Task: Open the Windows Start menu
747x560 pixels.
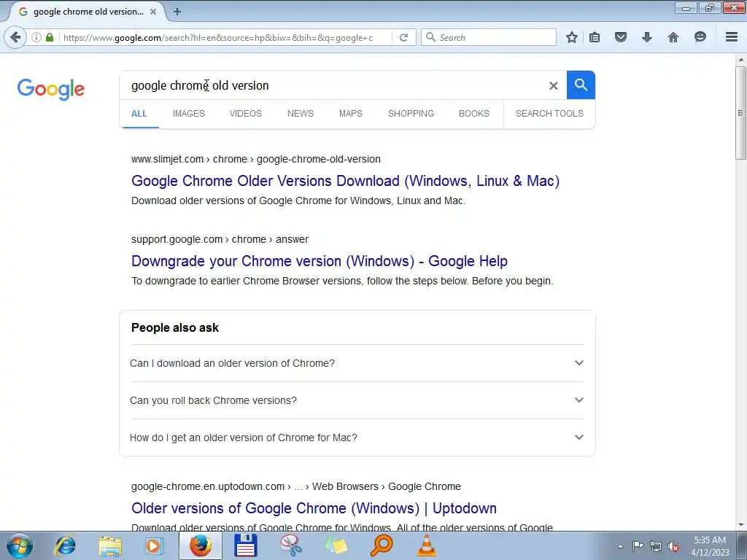Action: click(x=19, y=545)
